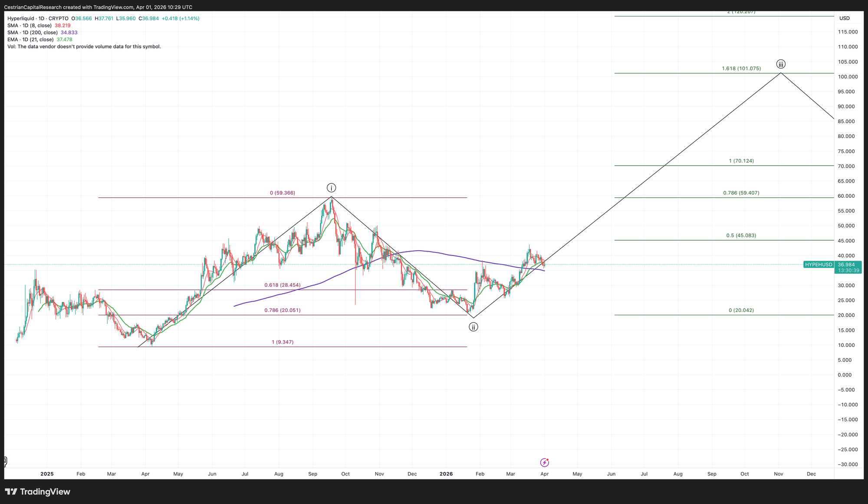Open the Hyperliquid 1D CRYPTO symbol legend
The width and height of the screenshot is (868, 504).
(x=38, y=19)
